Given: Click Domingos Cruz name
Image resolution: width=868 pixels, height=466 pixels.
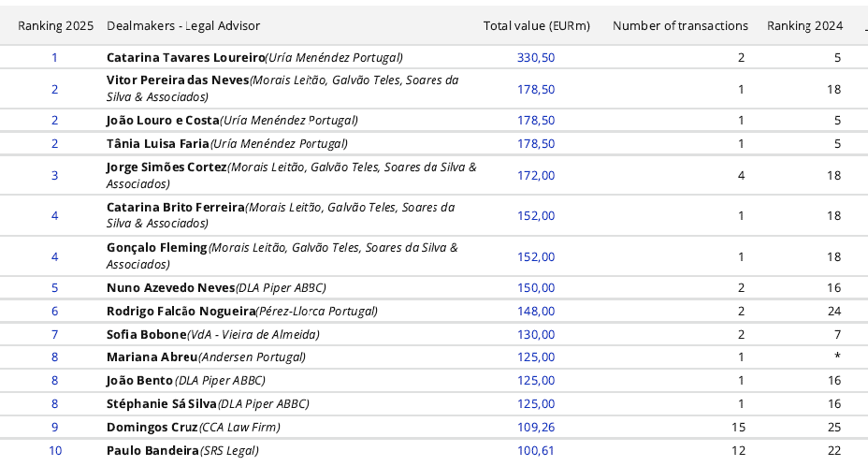Looking at the screenshot, I should tap(152, 428).
